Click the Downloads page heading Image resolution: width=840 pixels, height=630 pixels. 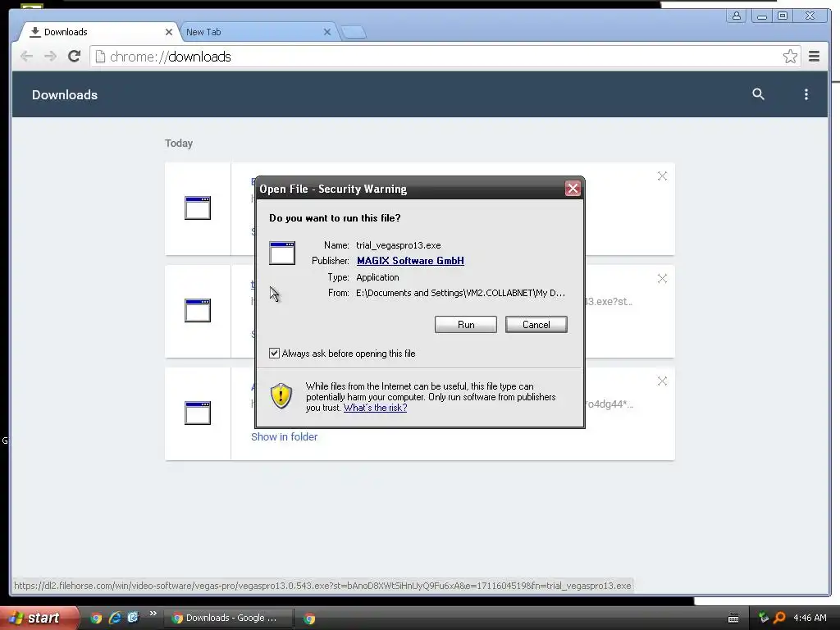click(x=65, y=95)
